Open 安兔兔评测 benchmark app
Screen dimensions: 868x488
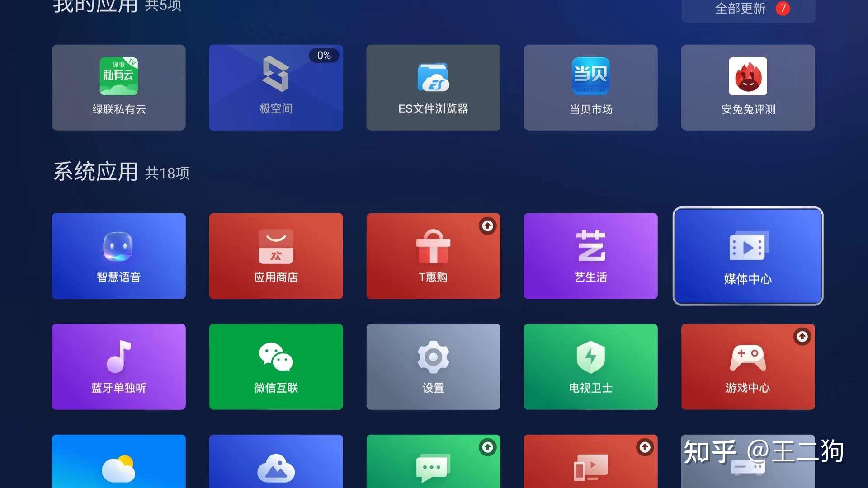pos(747,86)
